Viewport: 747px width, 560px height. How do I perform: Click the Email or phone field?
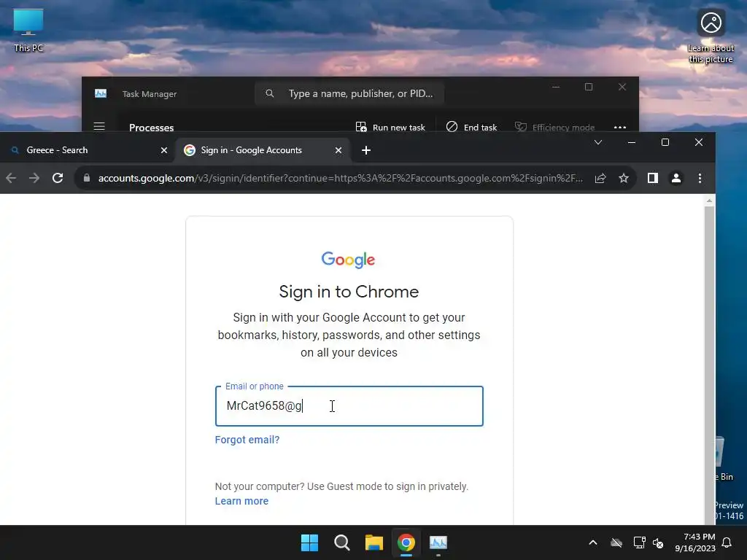[349, 405]
